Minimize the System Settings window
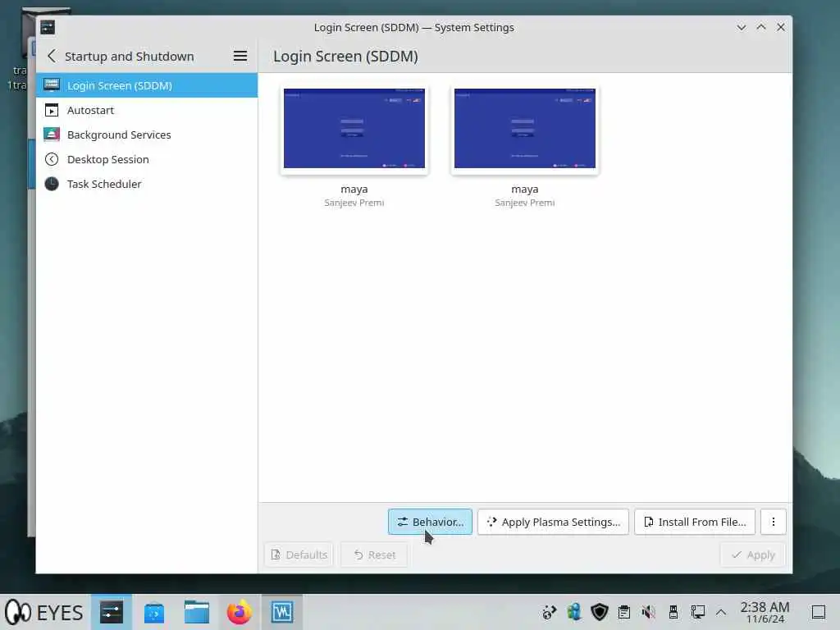 (742, 27)
